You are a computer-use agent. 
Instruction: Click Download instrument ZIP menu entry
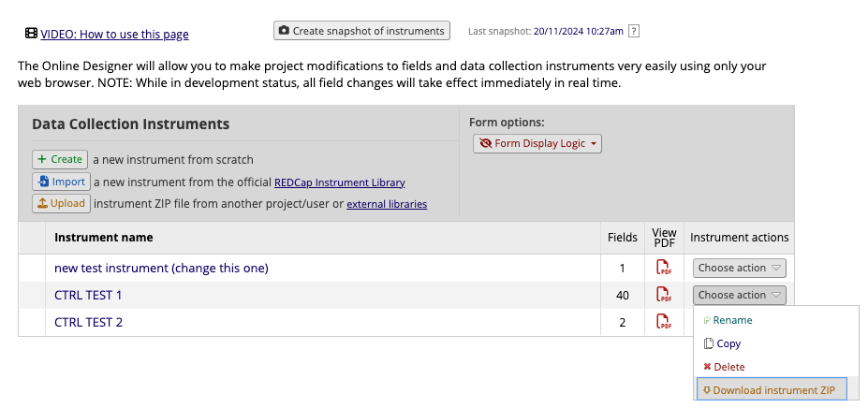click(772, 390)
